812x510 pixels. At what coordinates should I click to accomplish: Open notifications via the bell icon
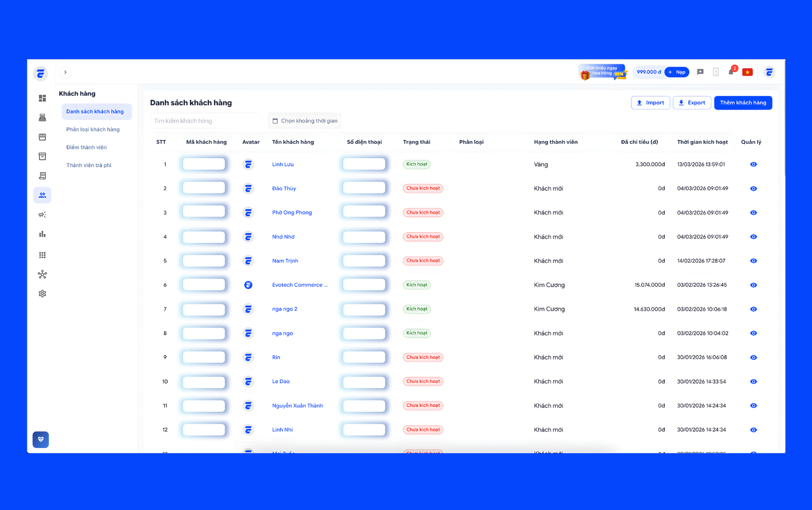731,72
